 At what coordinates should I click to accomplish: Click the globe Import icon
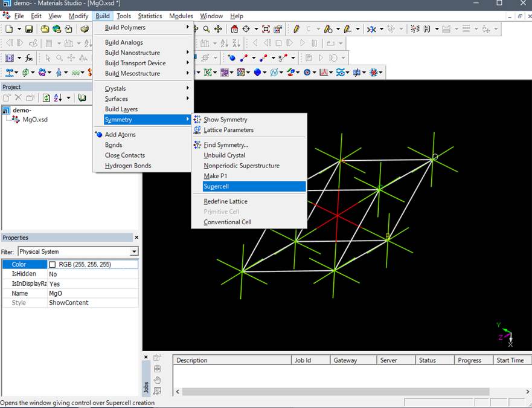[57, 29]
